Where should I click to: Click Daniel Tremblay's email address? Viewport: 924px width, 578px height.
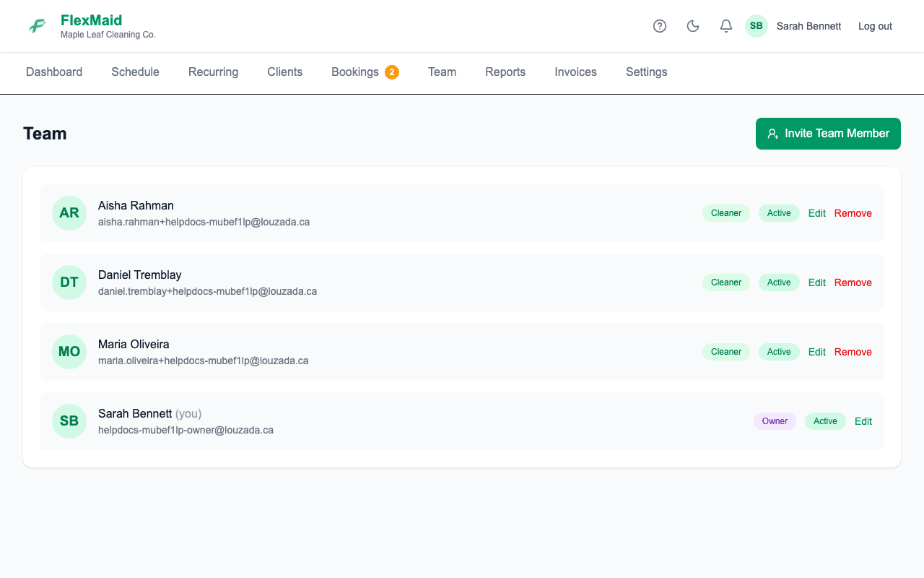click(207, 292)
